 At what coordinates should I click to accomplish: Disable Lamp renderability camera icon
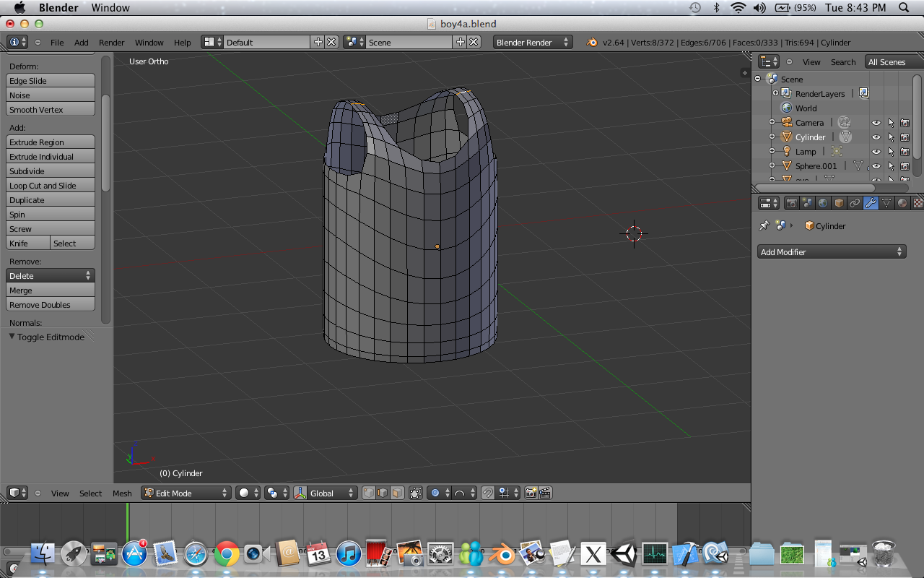[905, 152]
